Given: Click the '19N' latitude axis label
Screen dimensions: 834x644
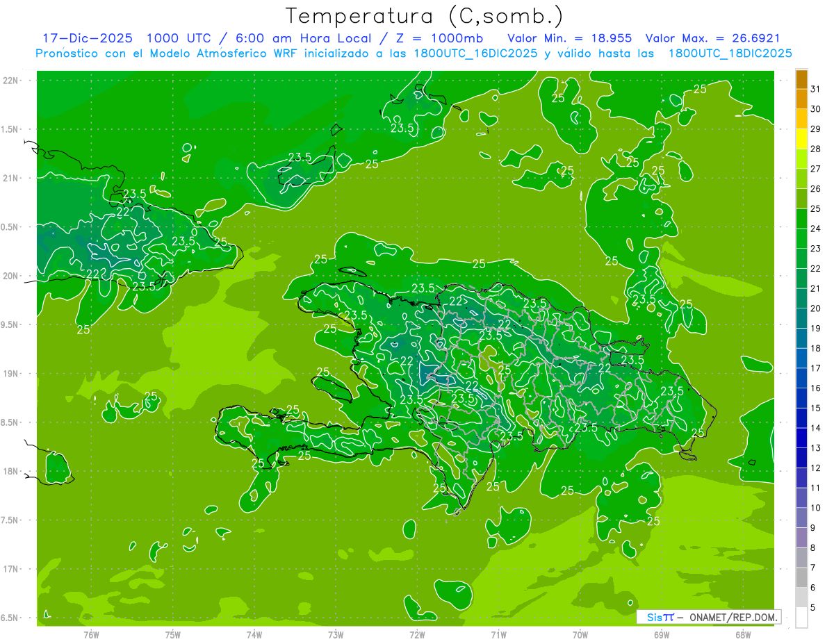Looking at the screenshot, I should [x=10, y=374].
